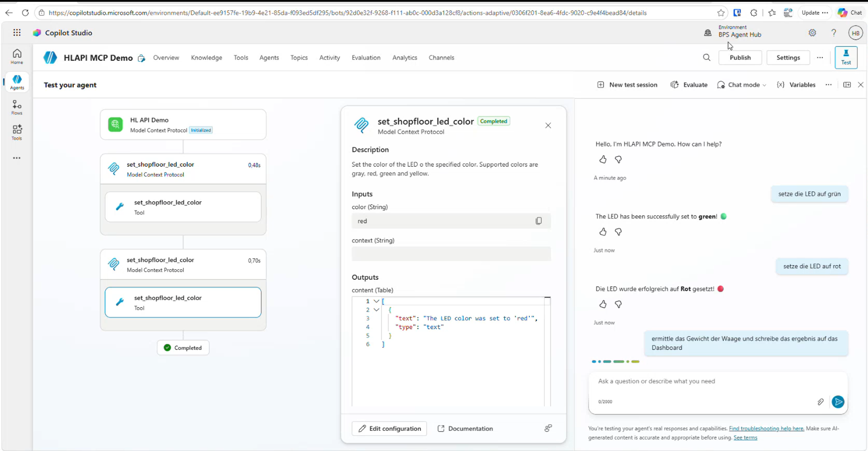This screenshot has width=868, height=451.
Task: Open the Variables panel
Action: click(x=796, y=85)
